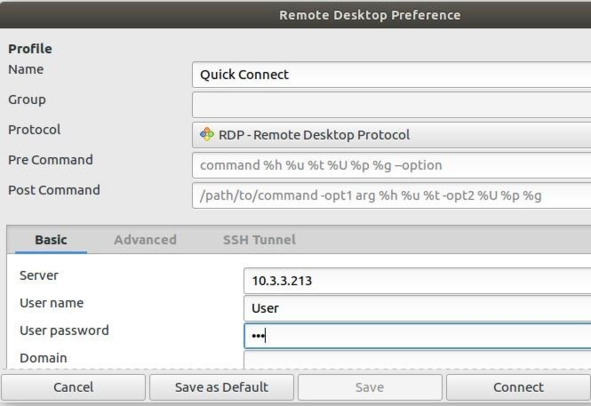Switch to the Basic tab

coord(51,240)
